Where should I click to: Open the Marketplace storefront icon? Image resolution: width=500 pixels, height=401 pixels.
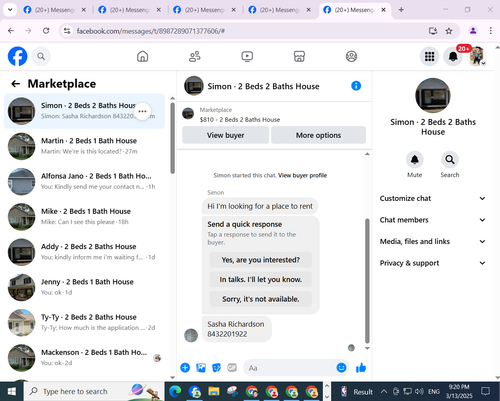click(x=299, y=56)
